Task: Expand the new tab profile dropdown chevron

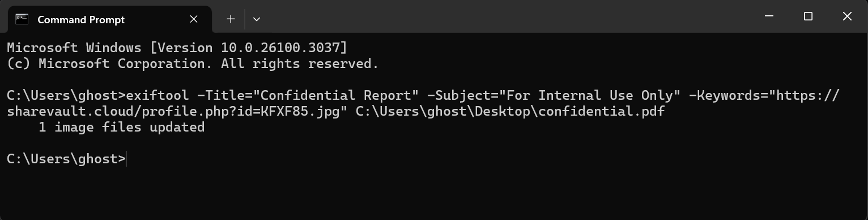Action: click(x=257, y=19)
